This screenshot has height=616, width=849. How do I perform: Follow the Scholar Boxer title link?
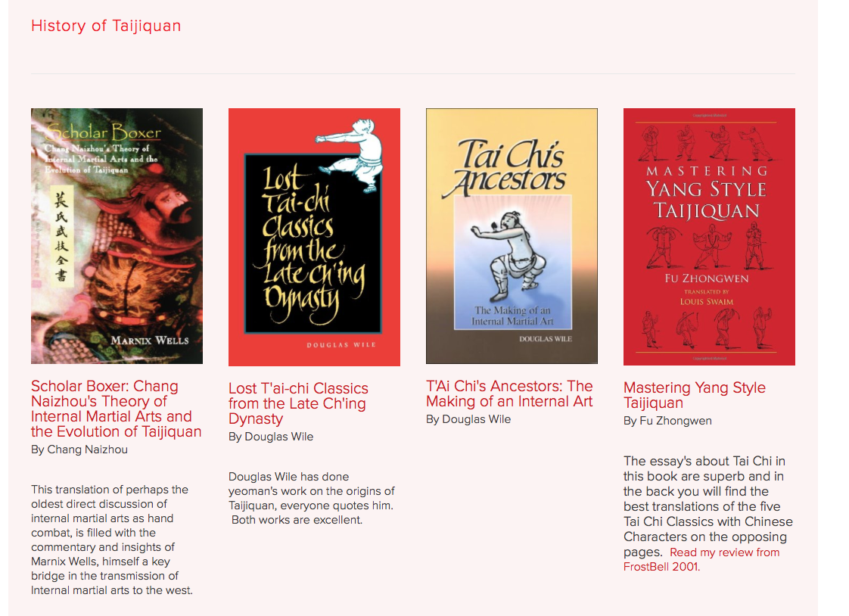point(116,409)
